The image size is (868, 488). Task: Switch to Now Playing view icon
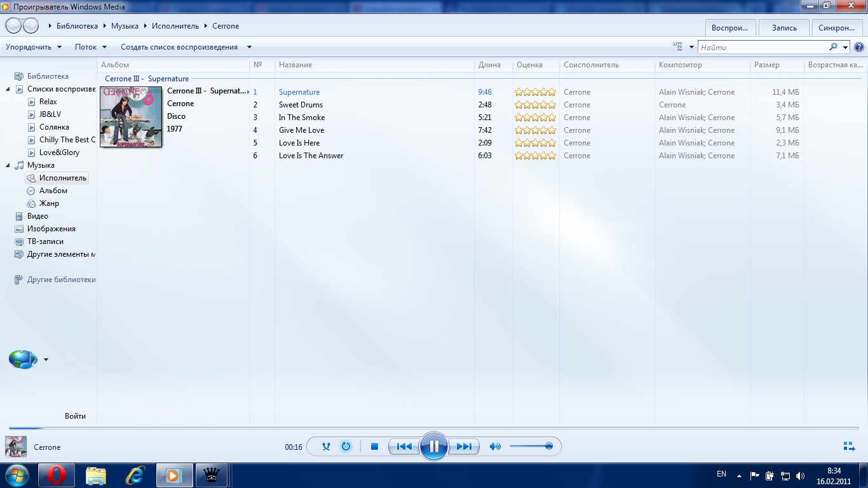[x=848, y=447]
